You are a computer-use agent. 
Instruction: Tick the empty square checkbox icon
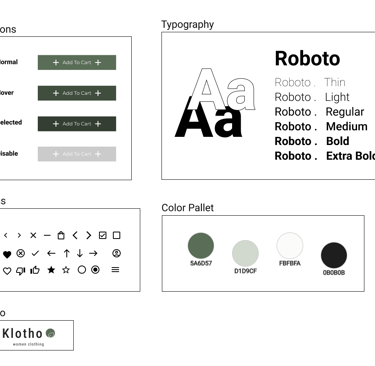pos(116,235)
